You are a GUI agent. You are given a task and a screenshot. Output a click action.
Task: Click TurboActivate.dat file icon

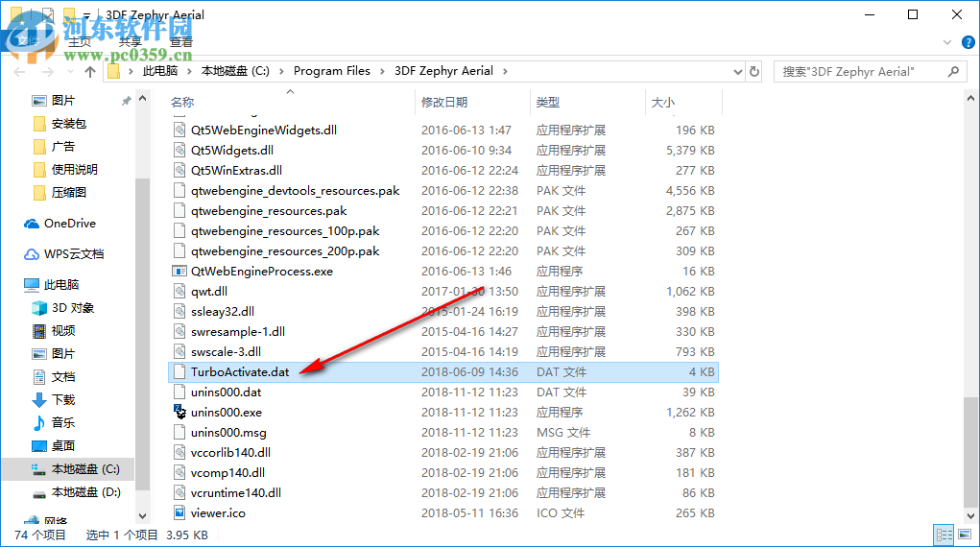click(179, 372)
